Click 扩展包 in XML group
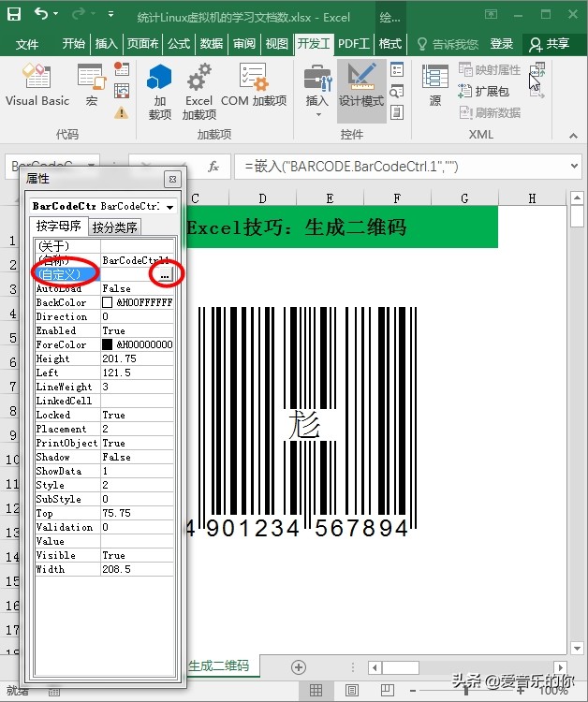Viewport: 588px width, 702px height. (484, 92)
